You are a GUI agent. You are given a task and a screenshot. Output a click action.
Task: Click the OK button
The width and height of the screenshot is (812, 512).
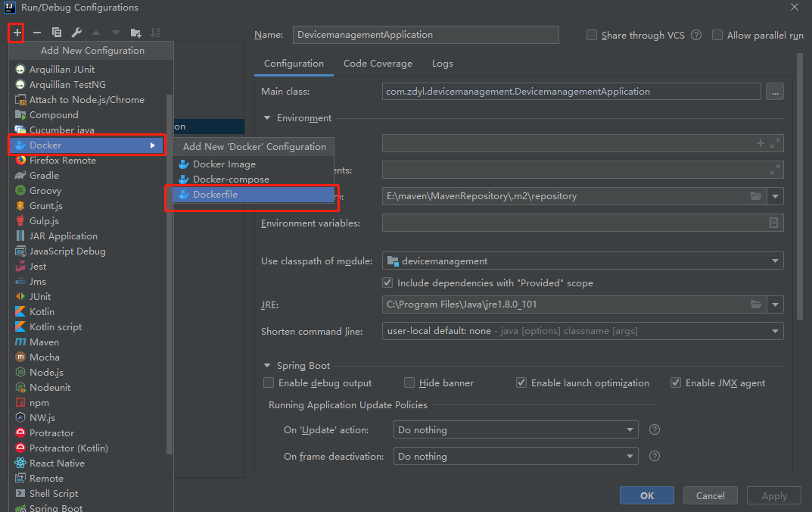click(x=647, y=495)
